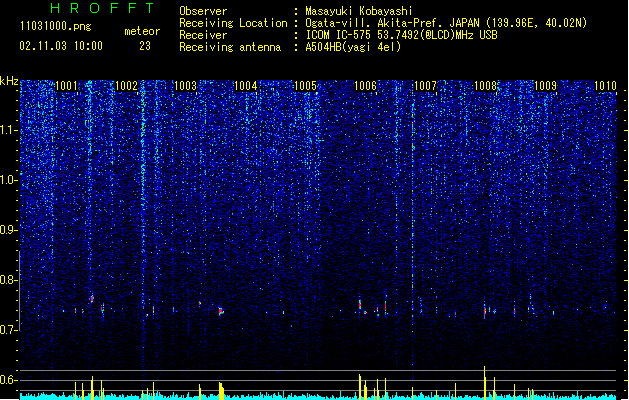Click the A504HB(yagi 4el) antenna text
Image resolution: width=629 pixels, height=400 pixels.
353,47
